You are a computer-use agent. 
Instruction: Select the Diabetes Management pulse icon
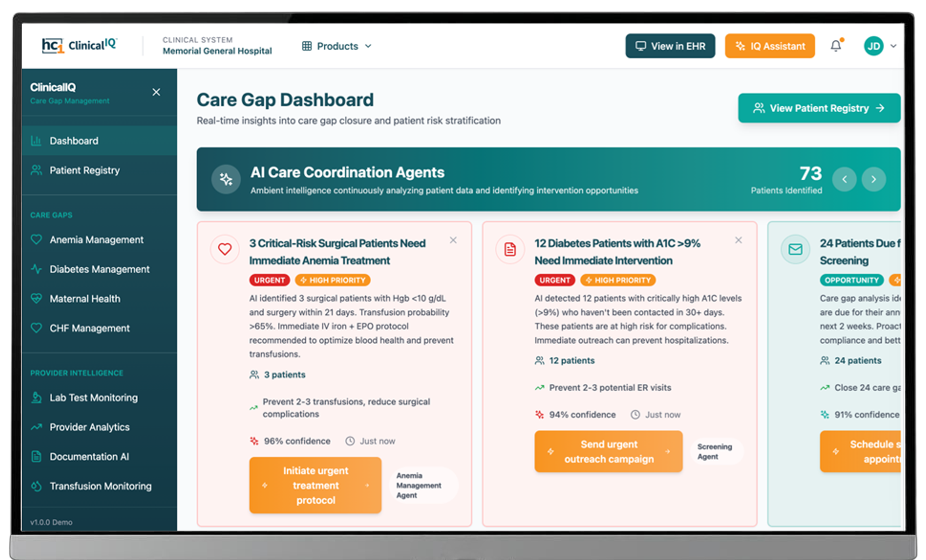pyautogui.click(x=36, y=269)
